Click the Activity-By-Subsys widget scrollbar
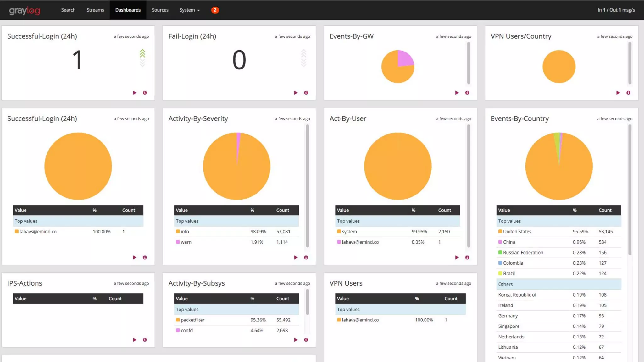The width and height of the screenshot is (644, 362). coord(308,302)
